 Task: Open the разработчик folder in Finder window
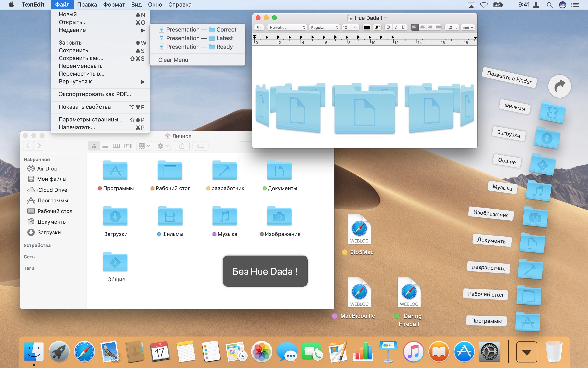[225, 170]
